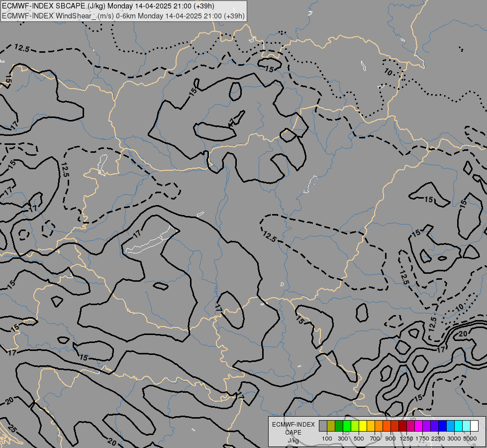The height and width of the screenshot is (448, 487).
Task: Click the '5000' legend tick value
Action: click(x=470, y=439)
